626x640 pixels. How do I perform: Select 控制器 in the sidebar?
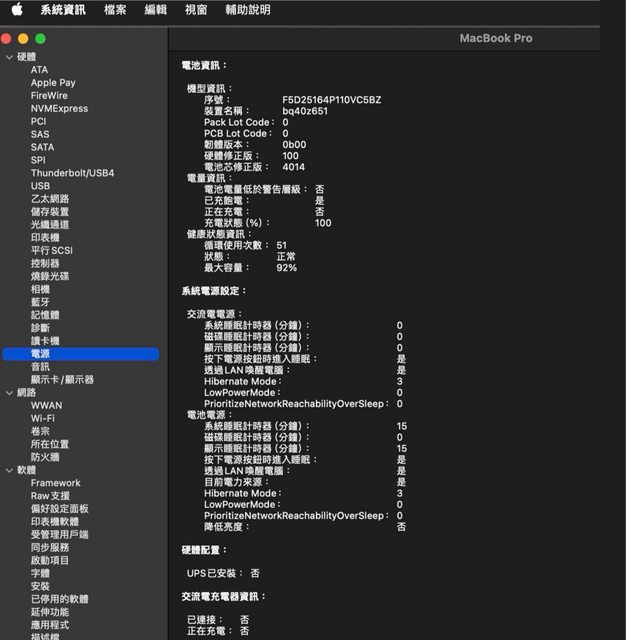[x=45, y=264]
